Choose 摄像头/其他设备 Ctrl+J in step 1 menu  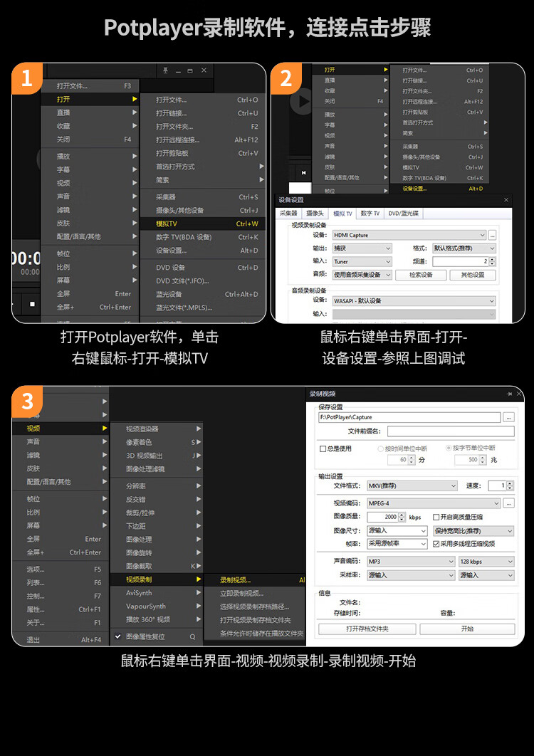tap(203, 210)
